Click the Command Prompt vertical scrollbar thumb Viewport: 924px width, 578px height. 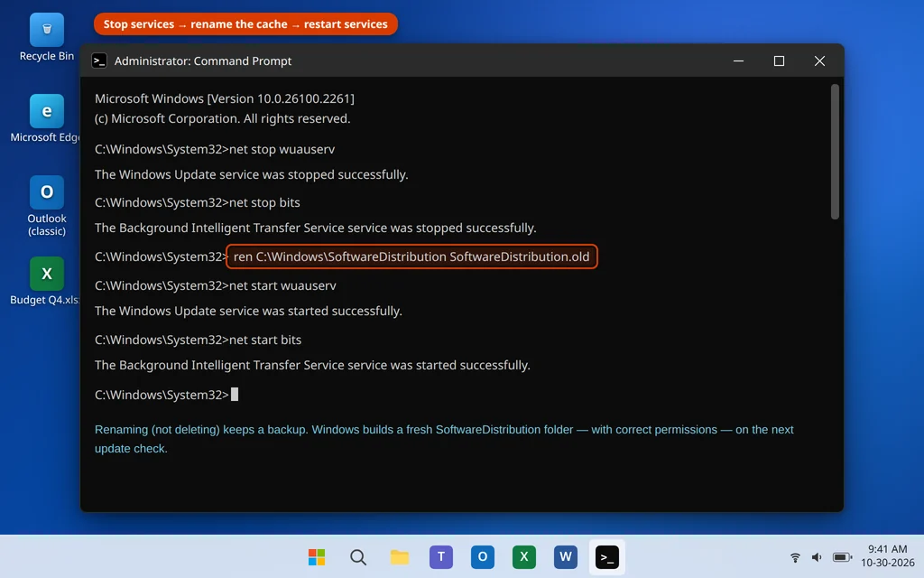click(835, 152)
